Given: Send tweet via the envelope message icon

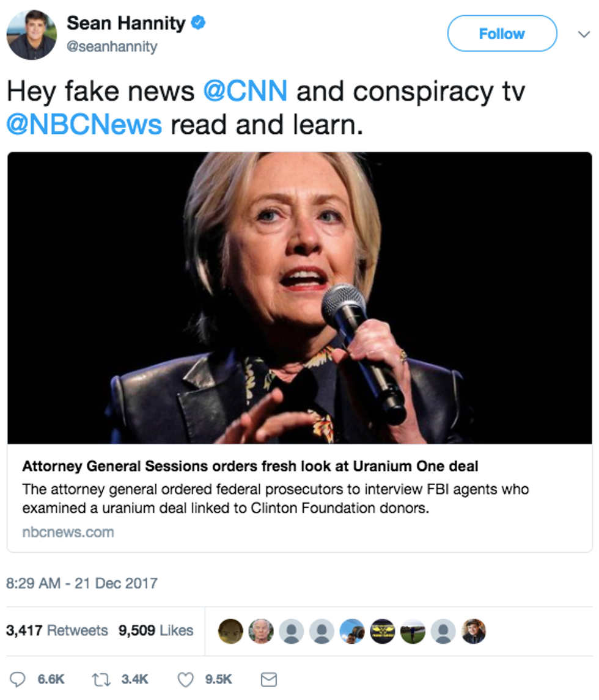Looking at the screenshot, I should 269,679.
